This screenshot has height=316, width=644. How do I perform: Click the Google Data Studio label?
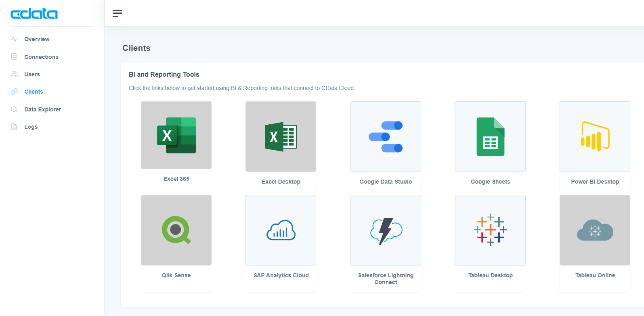pyautogui.click(x=386, y=182)
